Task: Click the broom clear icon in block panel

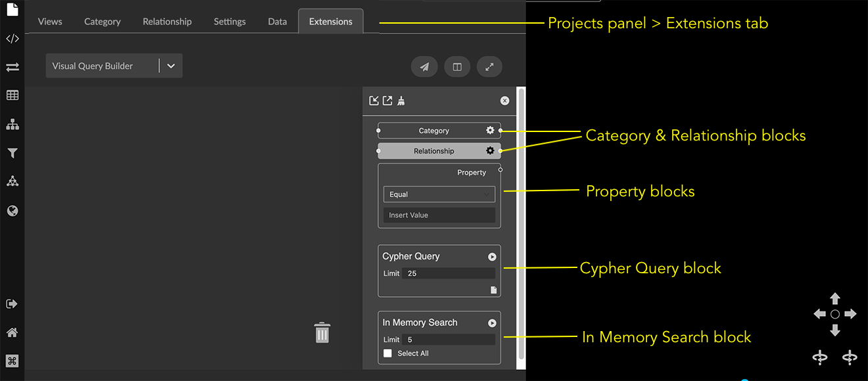Action: coord(401,101)
